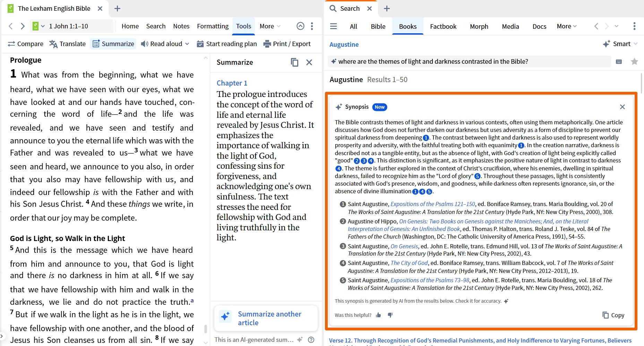Close the Lexham English Bible tab
The image size is (644, 346).
(100, 8)
